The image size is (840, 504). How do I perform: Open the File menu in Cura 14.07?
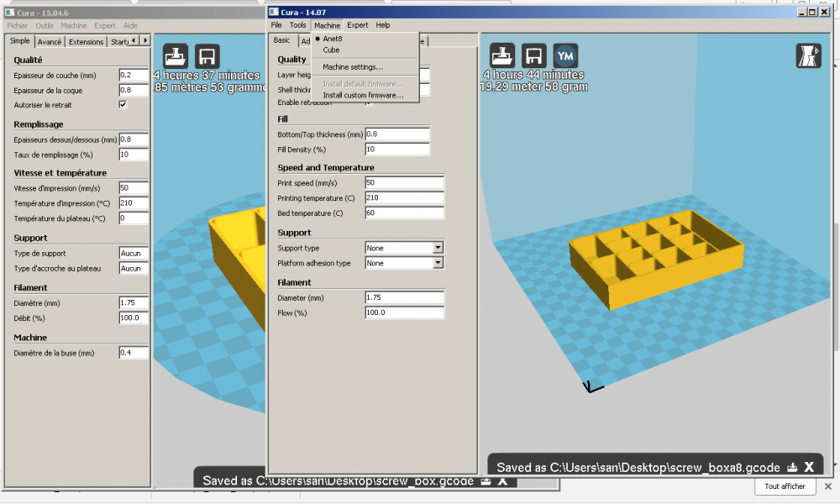click(x=276, y=25)
